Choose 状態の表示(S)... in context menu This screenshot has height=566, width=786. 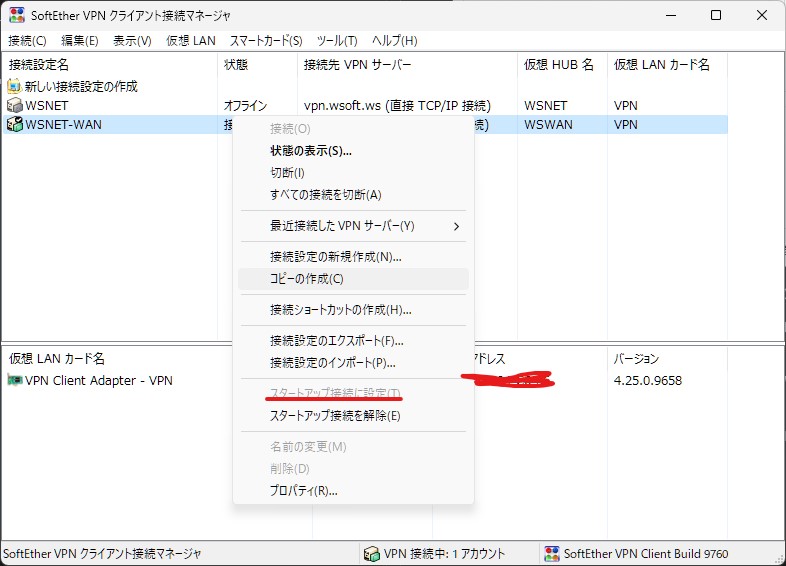353,151
